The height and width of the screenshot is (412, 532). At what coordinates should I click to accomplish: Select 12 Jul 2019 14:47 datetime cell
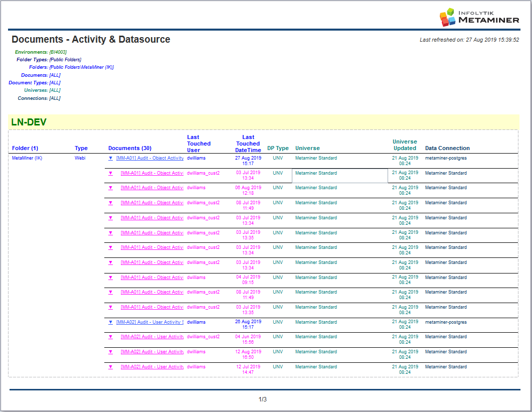pos(248,369)
